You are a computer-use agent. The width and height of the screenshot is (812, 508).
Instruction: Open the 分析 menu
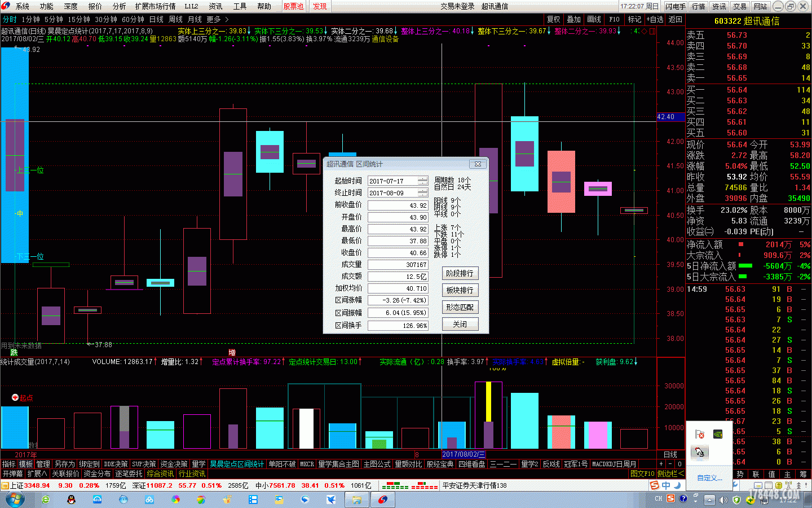(x=120, y=6)
